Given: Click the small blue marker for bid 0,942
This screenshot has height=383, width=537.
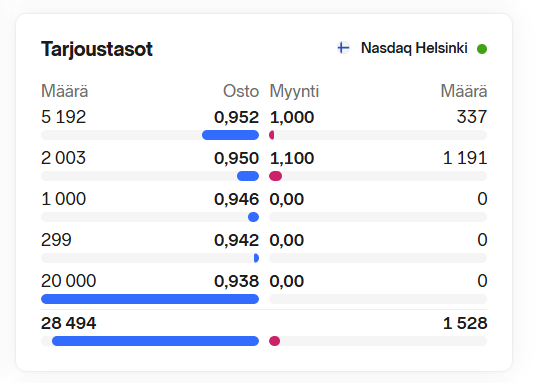Looking at the screenshot, I should click(256, 258).
